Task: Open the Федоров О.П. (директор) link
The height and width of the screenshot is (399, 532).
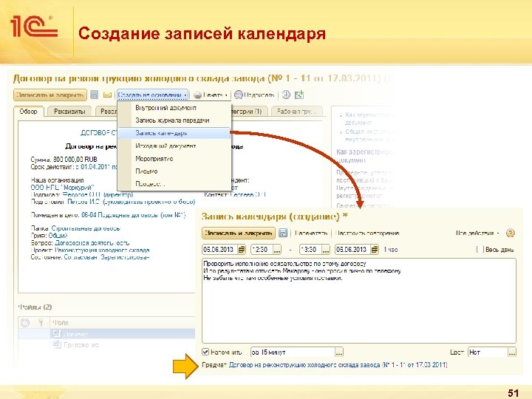Action: tap(98, 194)
